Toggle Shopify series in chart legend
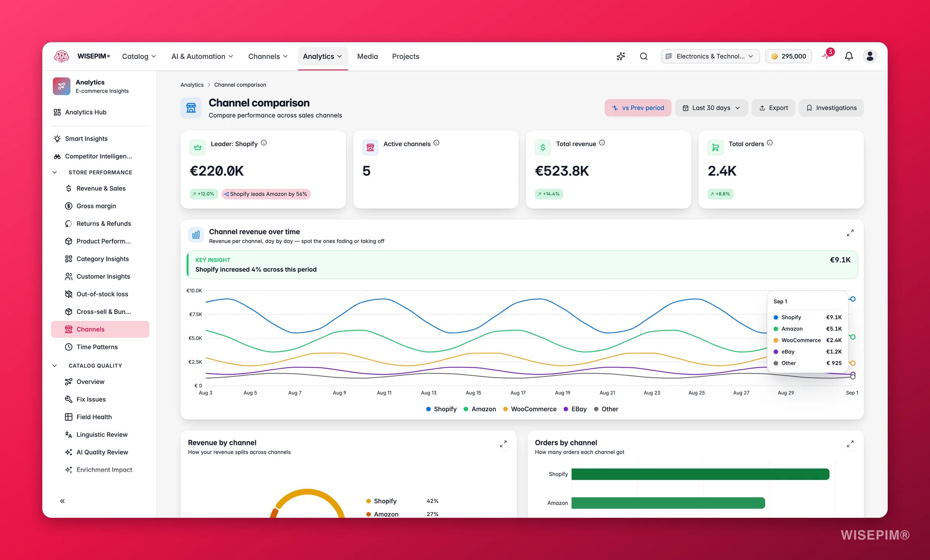 click(x=441, y=409)
